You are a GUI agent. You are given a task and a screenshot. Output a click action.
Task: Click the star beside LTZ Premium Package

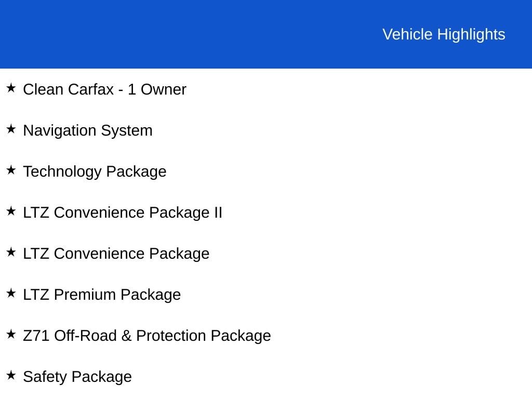click(11, 294)
